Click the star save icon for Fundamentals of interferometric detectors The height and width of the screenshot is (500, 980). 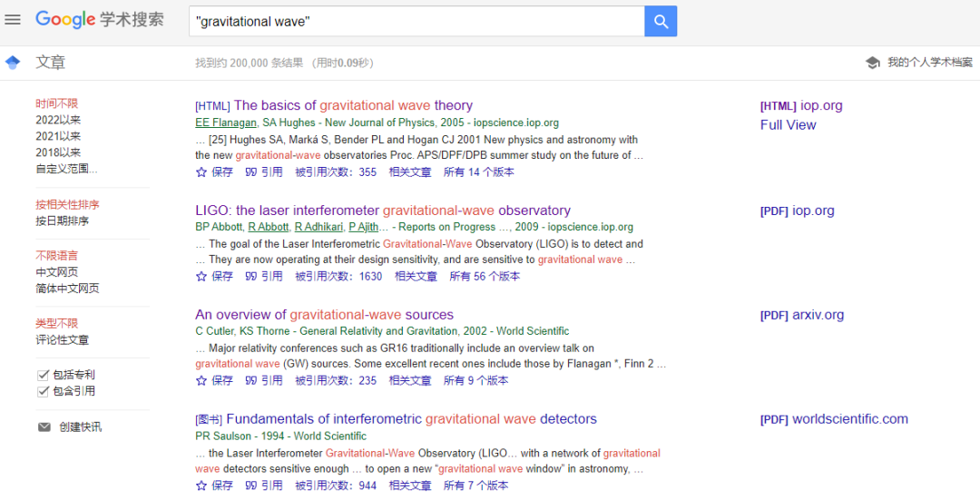pos(201,485)
